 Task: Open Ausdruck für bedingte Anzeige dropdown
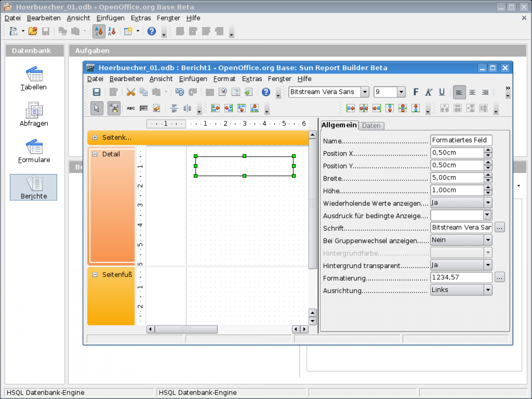pos(488,215)
